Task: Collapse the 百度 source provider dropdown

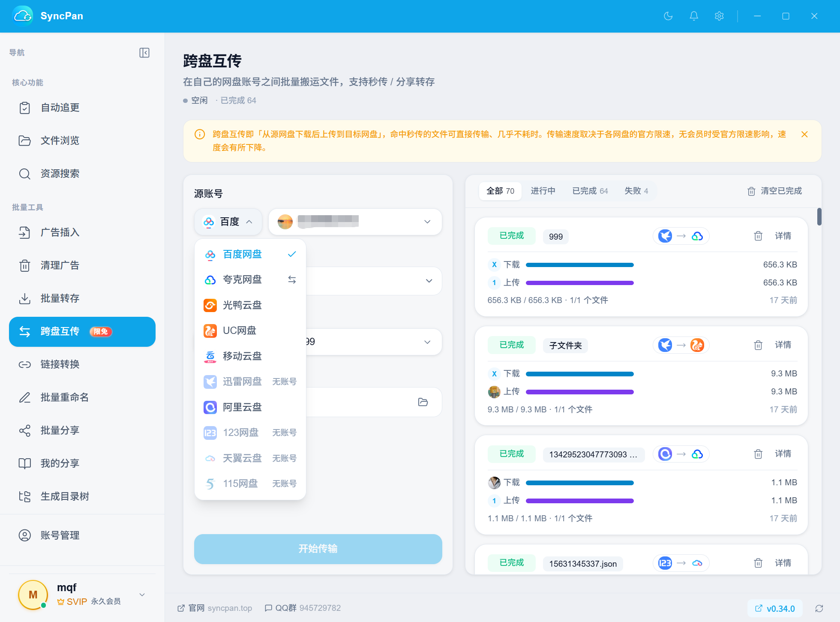Action: (228, 222)
